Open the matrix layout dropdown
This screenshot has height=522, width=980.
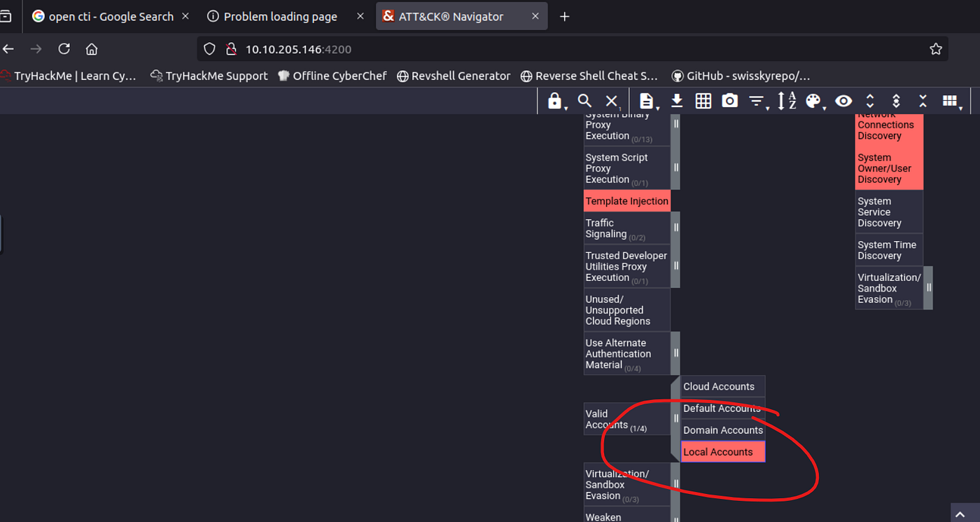(x=951, y=102)
